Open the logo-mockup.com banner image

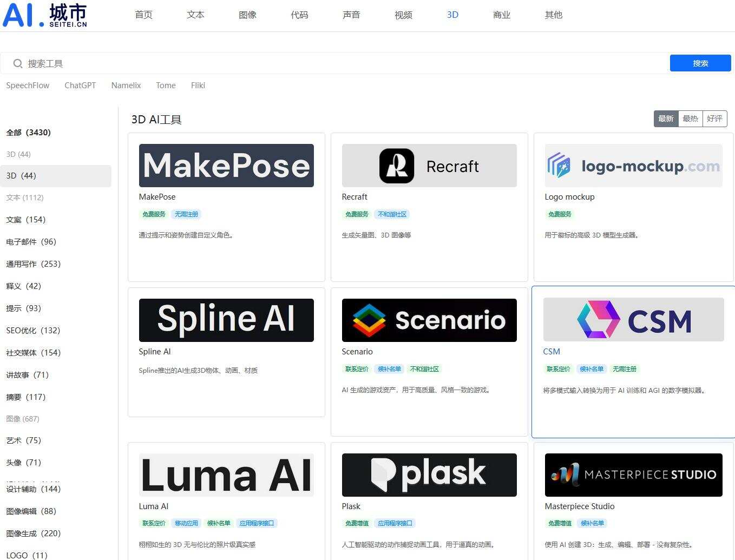tap(634, 166)
